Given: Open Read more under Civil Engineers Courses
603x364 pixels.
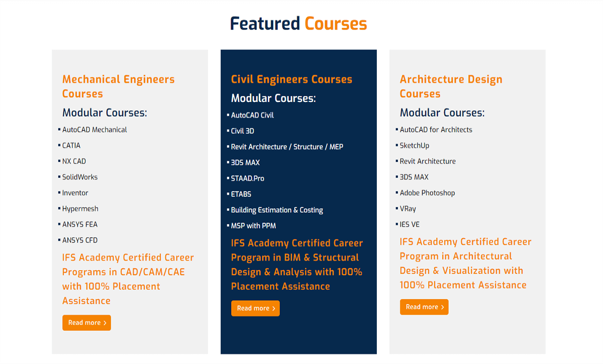Looking at the screenshot, I should click(x=255, y=308).
